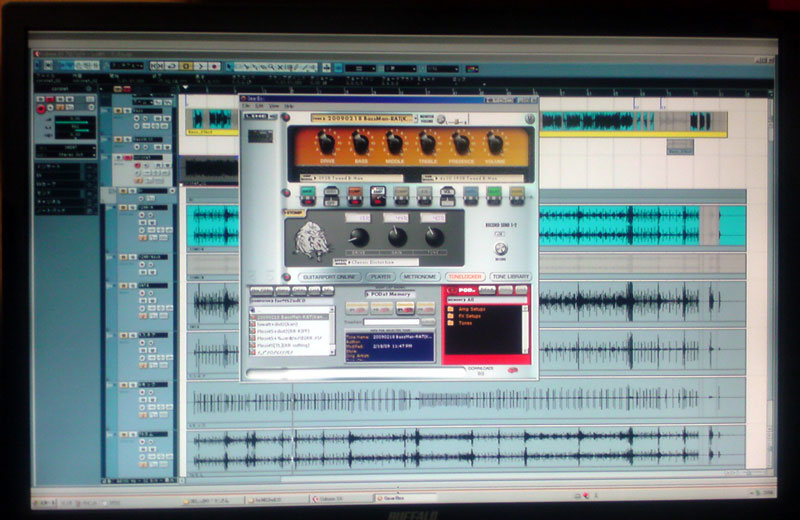Open the tuner icon in GearBox corner
800x520 pixels.
click(x=529, y=119)
